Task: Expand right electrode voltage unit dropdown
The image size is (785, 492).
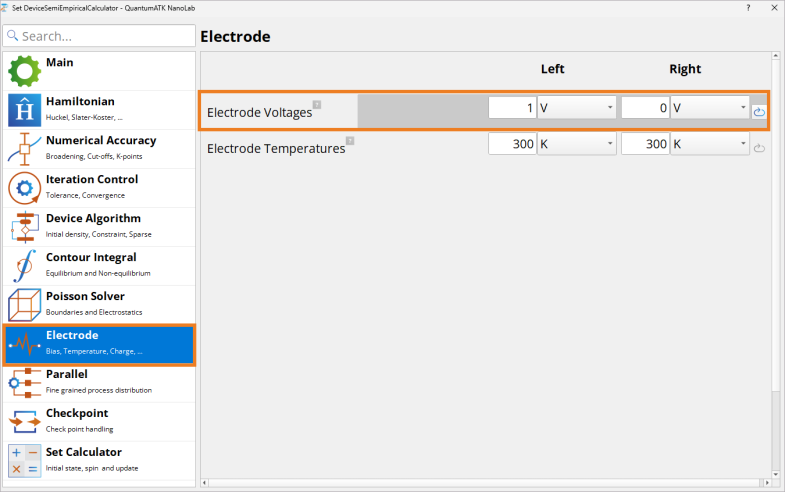Action: click(710, 108)
